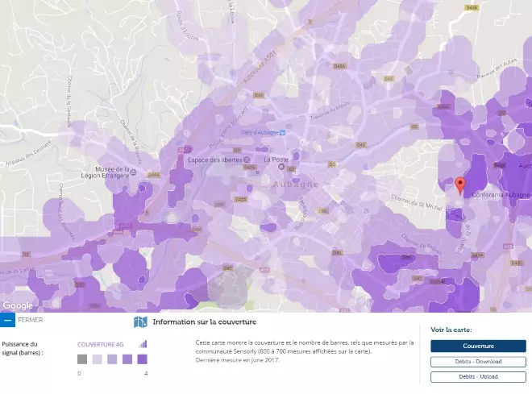Click the signal bars icon near Couverture 4G
The height and width of the screenshot is (394, 532).
coord(143,344)
